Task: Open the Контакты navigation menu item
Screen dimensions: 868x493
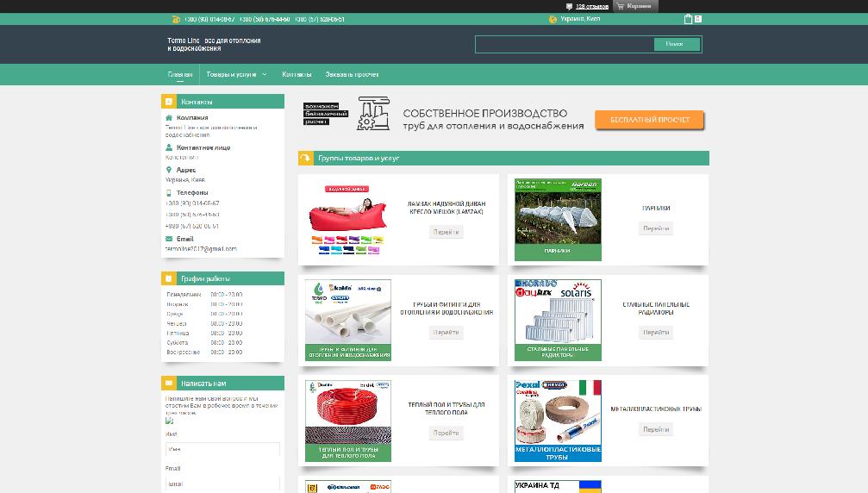Action: coord(297,74)
